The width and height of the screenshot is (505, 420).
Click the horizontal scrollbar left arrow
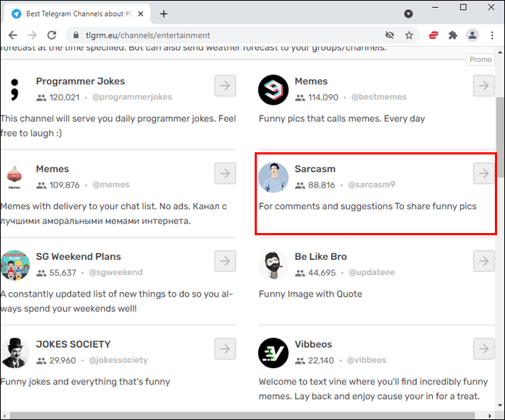pos(4,416)
